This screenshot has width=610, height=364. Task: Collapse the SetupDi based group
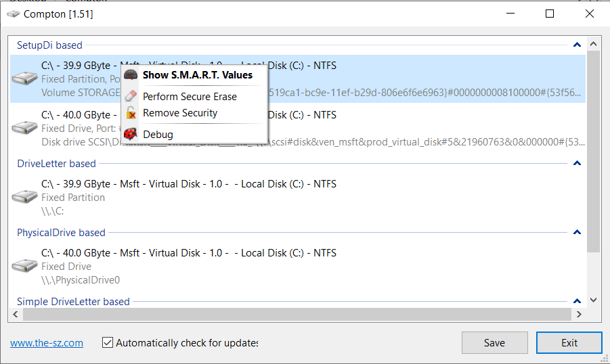(577, 45)
